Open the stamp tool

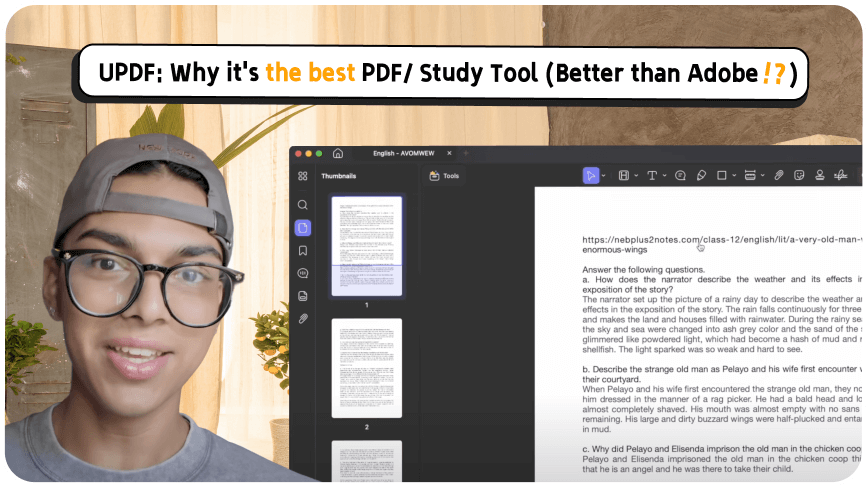(820, 175)
